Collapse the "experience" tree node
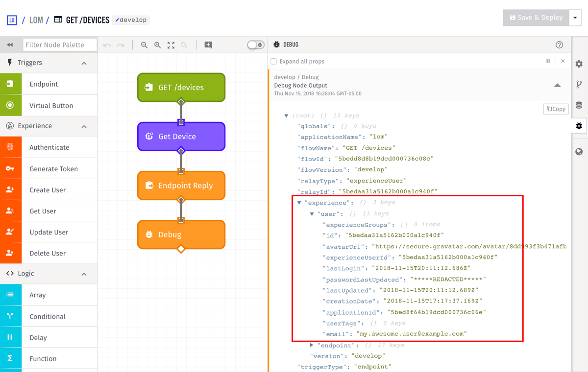Screen dimensions: 588x372 tap(299, 203)
